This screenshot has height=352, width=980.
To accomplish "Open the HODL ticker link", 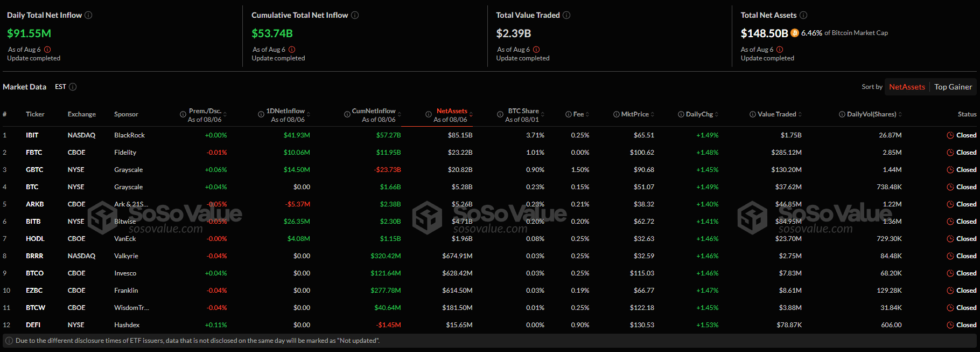I will 35,239.
